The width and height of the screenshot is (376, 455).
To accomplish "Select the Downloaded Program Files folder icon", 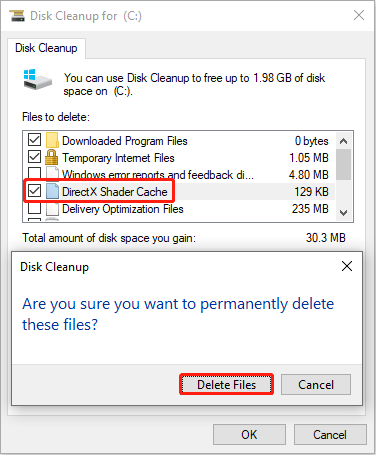I will click(52, 140).
